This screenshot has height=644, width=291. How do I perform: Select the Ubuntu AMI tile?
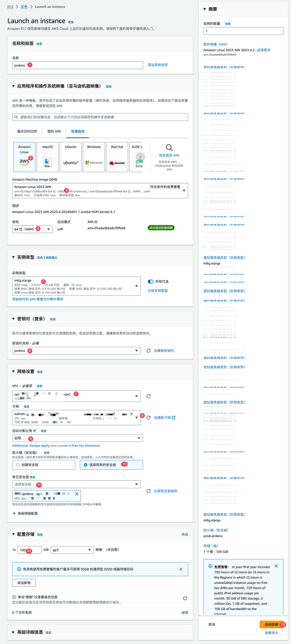point(70,157)
